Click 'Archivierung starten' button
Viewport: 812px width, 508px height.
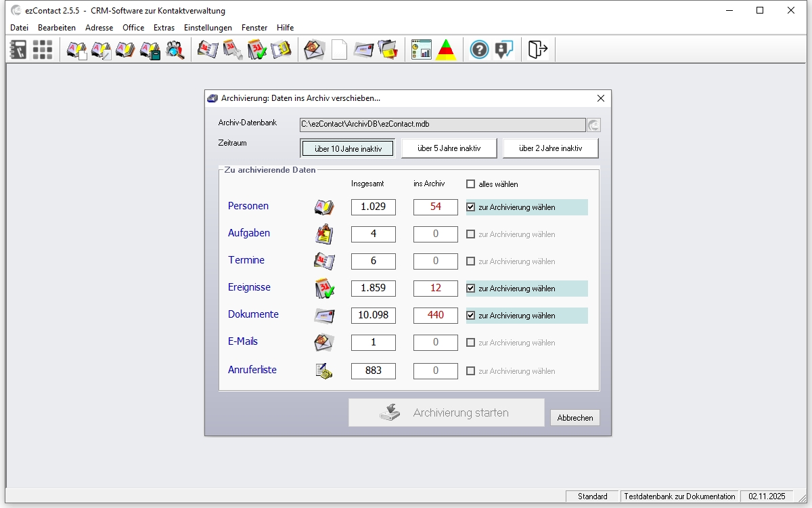(x=447, y=412)
